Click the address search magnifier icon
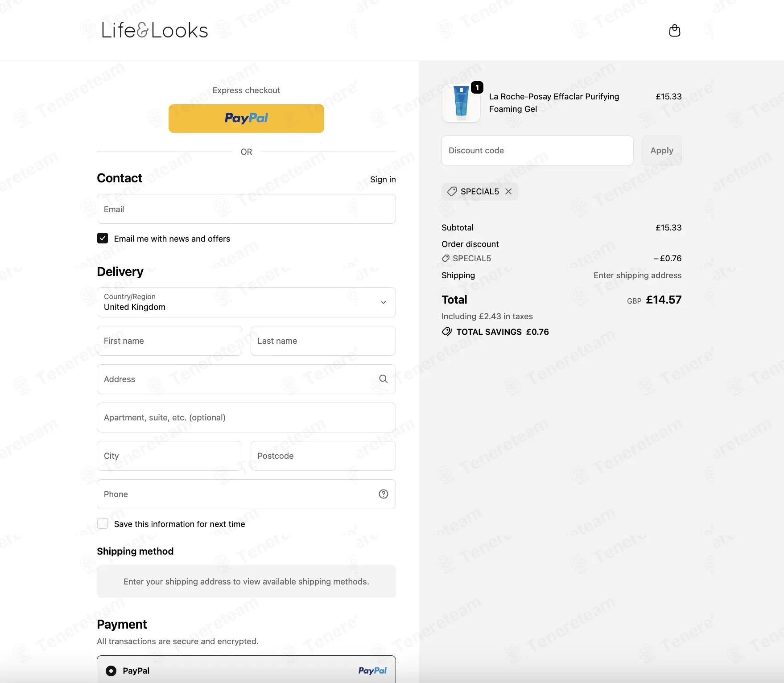The height and width of the screenshot is (683, 784). [x=383, y=379]
